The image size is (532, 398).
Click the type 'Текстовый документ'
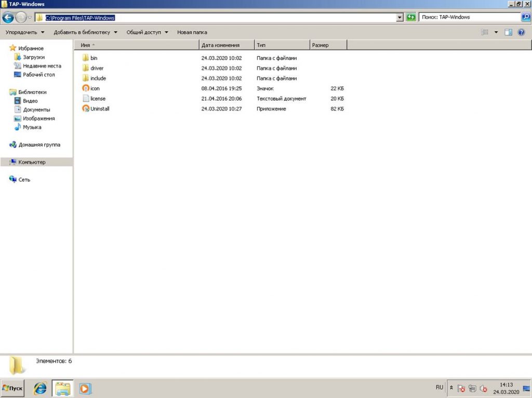(282, 99)
